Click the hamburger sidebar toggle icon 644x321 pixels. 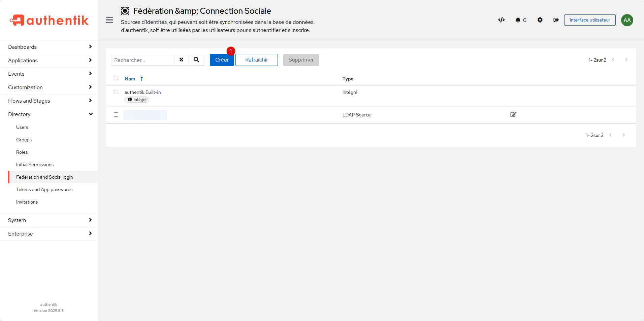[109, 20]
